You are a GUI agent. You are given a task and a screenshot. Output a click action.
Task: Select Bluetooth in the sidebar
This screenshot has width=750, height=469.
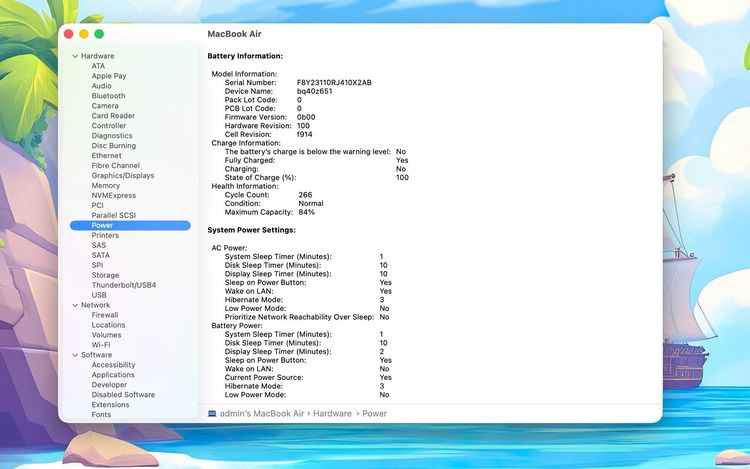coord(108,96)
